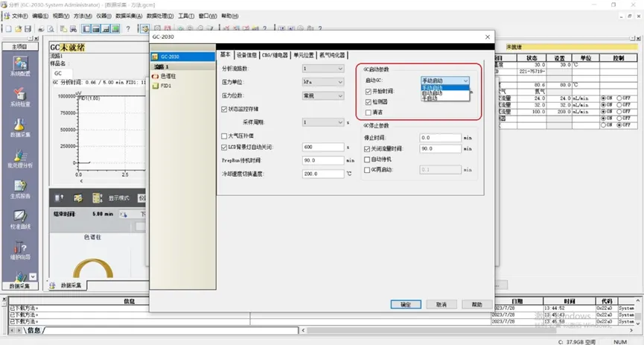Expand the 压力位数 dropdown
The image size is (644, 345).
coord(323,95)
